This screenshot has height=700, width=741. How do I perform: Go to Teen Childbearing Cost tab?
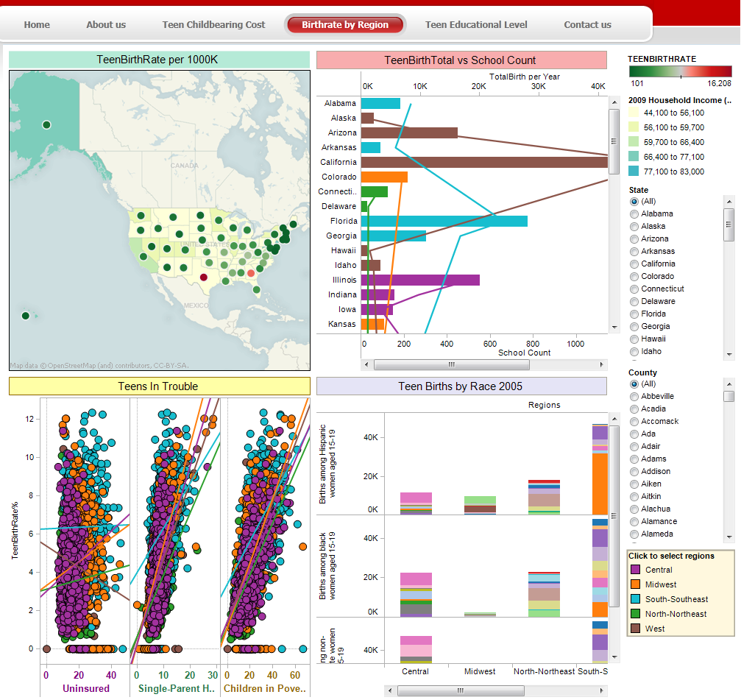point(213,25)
